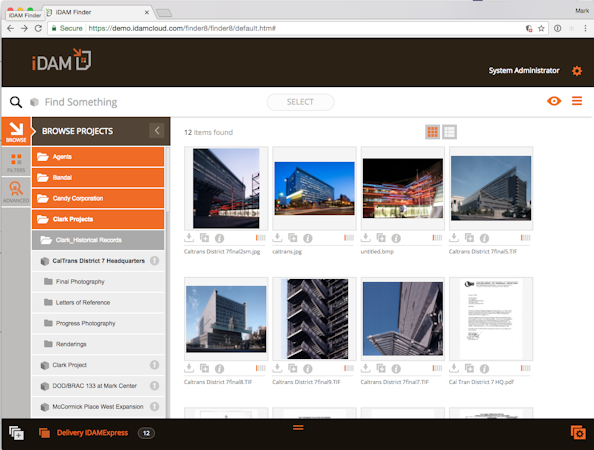
Task: Click rating bar under untitled.bmp
Action: pos(437,238)
